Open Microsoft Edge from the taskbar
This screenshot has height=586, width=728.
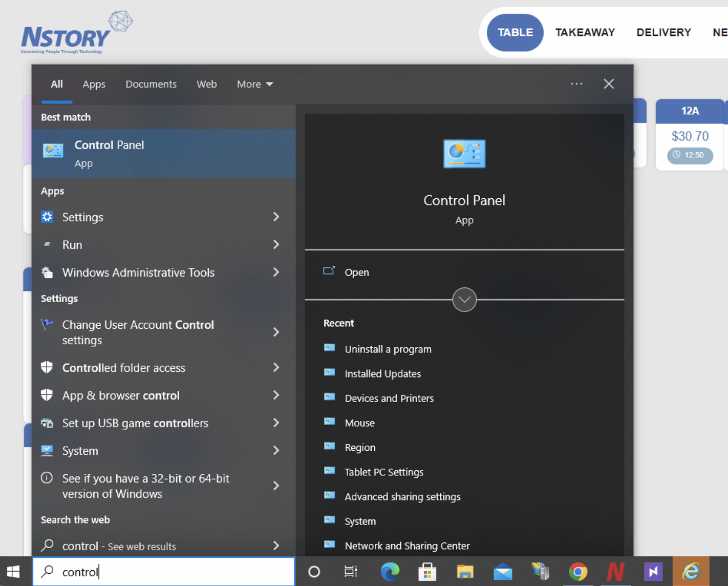click(391, 571)
